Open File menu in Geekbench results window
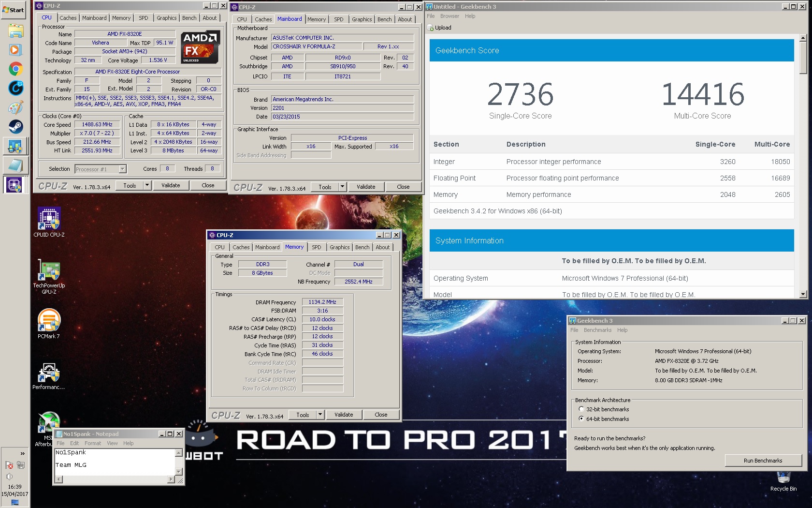Image resolution: width=812 pixels, height=508 pixels. [431, 16]
